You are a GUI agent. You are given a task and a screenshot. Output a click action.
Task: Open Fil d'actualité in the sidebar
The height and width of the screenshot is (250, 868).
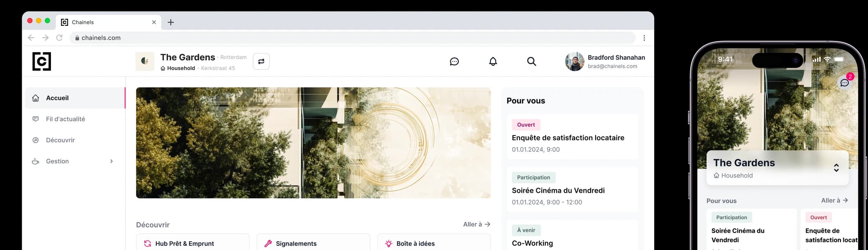[75, 119]
